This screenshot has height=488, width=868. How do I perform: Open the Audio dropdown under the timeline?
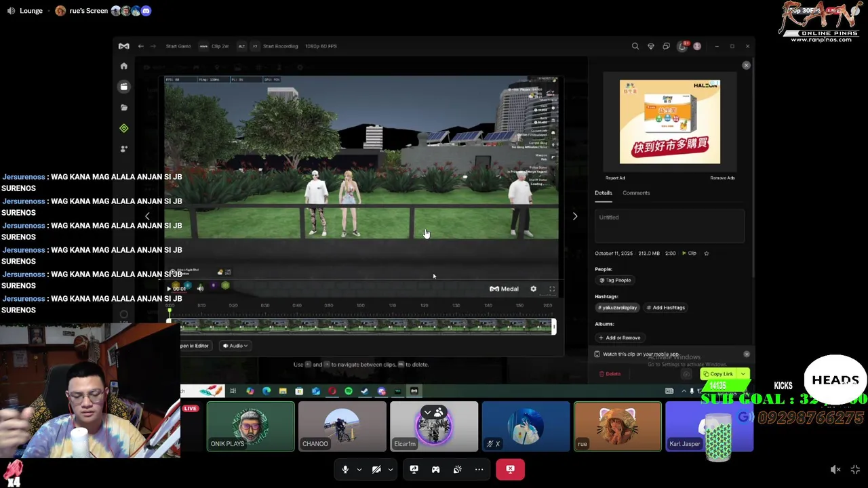pos(235,346)
